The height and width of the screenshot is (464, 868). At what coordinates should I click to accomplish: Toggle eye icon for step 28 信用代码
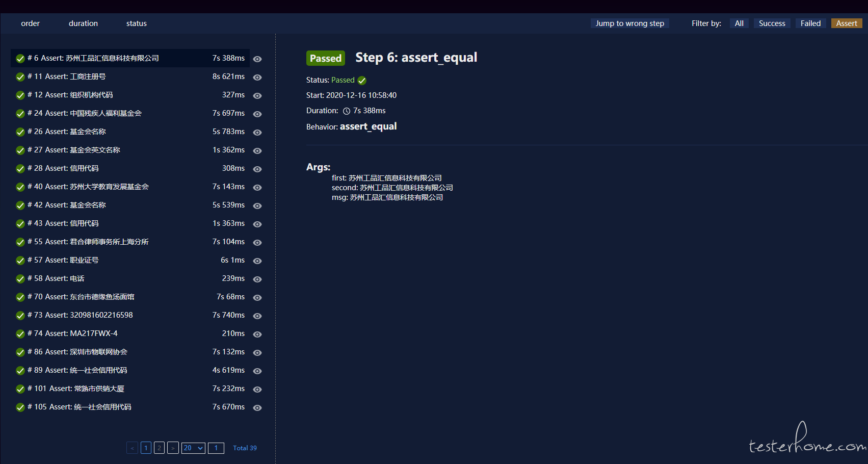click(257, 169)
